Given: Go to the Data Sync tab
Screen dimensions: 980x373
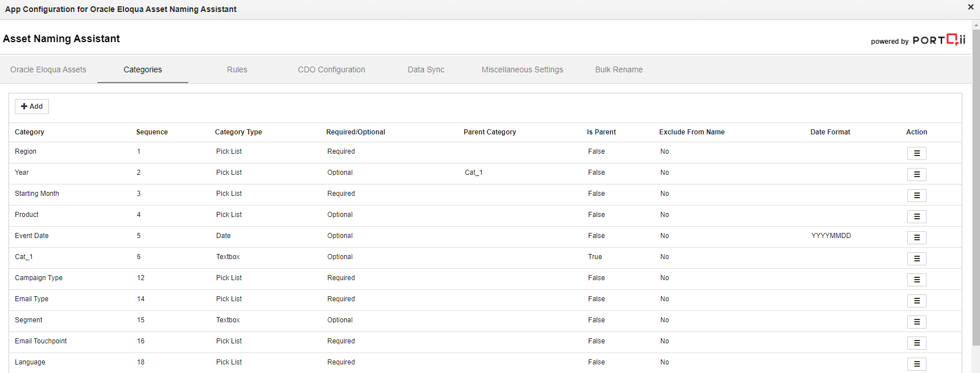Looking at the screenshot, I should click(x=425, y=69).
